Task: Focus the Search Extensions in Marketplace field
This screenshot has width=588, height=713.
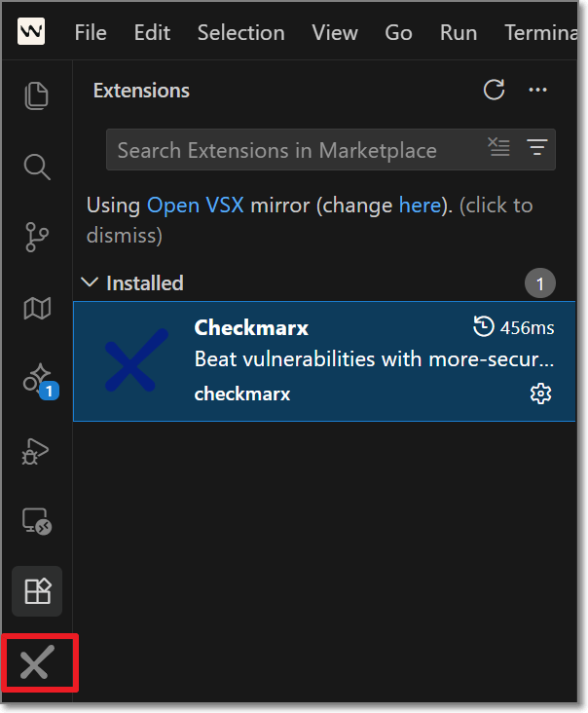Action: coord(292,150)
